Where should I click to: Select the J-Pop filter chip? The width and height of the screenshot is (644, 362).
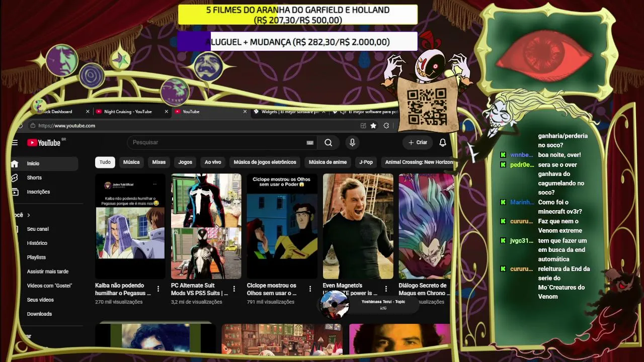[366, 162]
